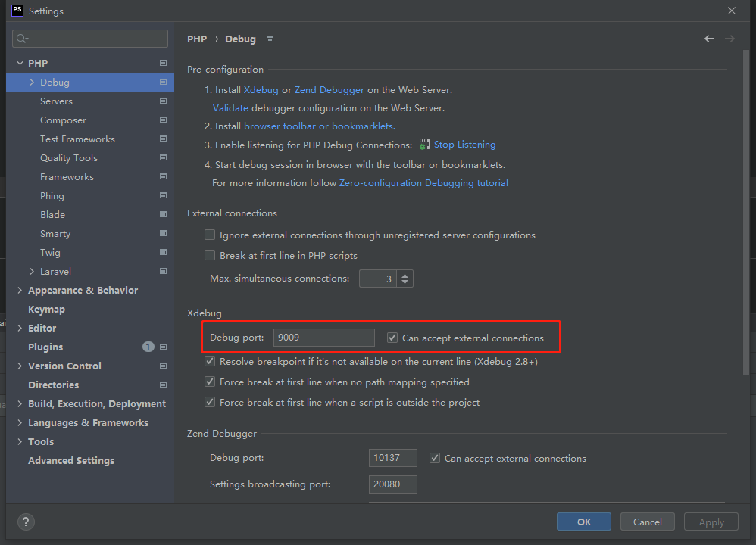Screen dimensions: 756x545
Task: Toggle Xdebug Can accept external connections
Action: (392, 338)
